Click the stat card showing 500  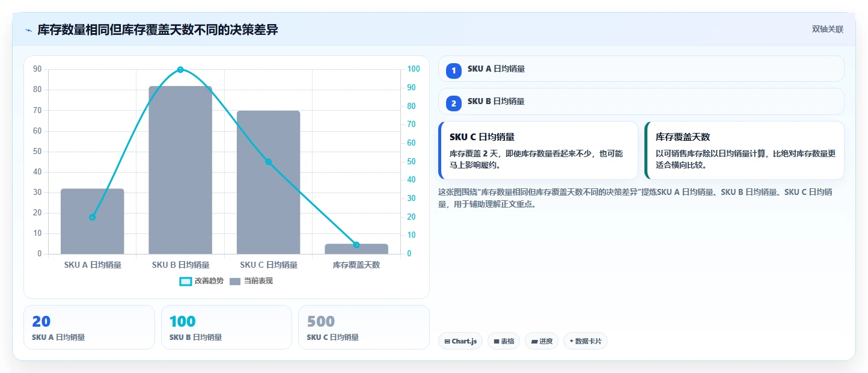click(x=364, y=327)
